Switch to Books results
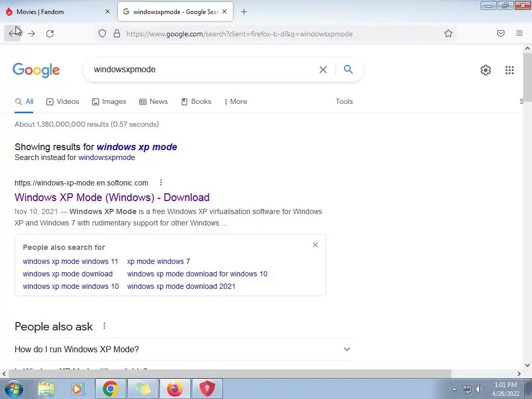 196,101
